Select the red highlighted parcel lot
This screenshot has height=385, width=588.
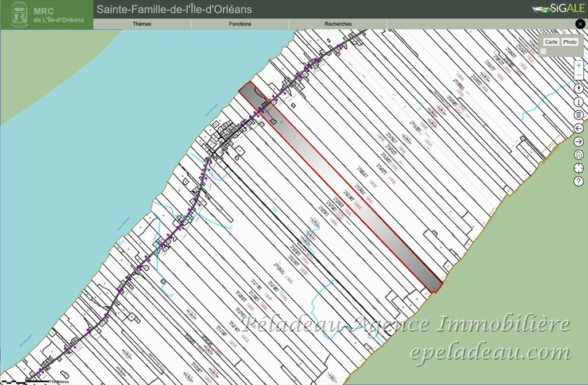(x=340, y=186)
